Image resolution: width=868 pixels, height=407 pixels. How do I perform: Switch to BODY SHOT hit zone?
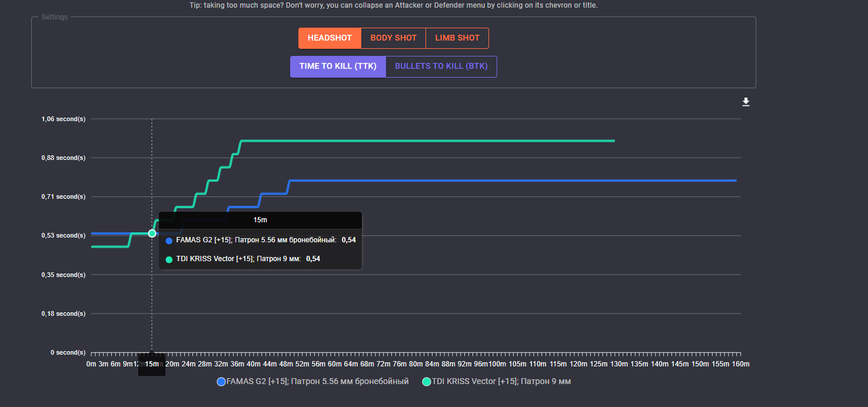(x=393, y=38)
